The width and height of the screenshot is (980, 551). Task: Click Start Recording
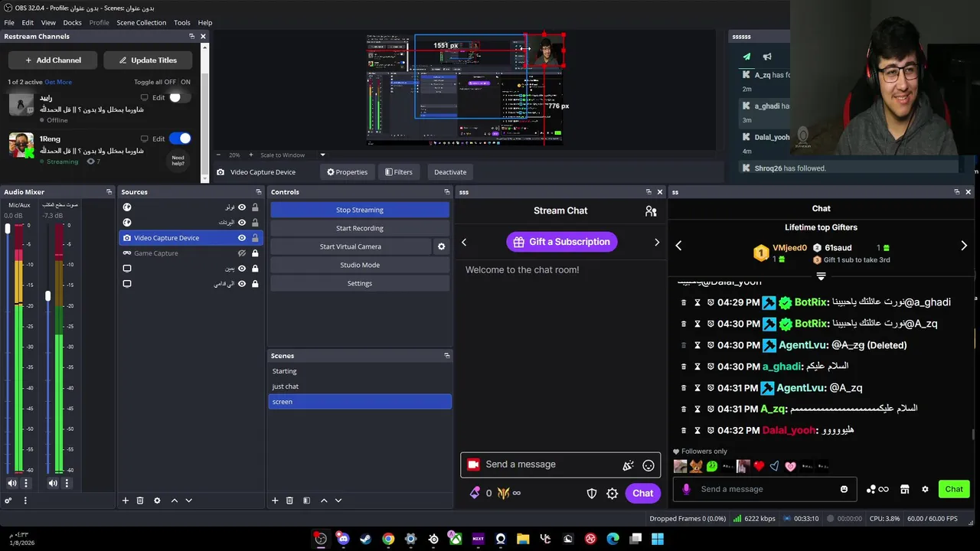click(x=360, y=228)
